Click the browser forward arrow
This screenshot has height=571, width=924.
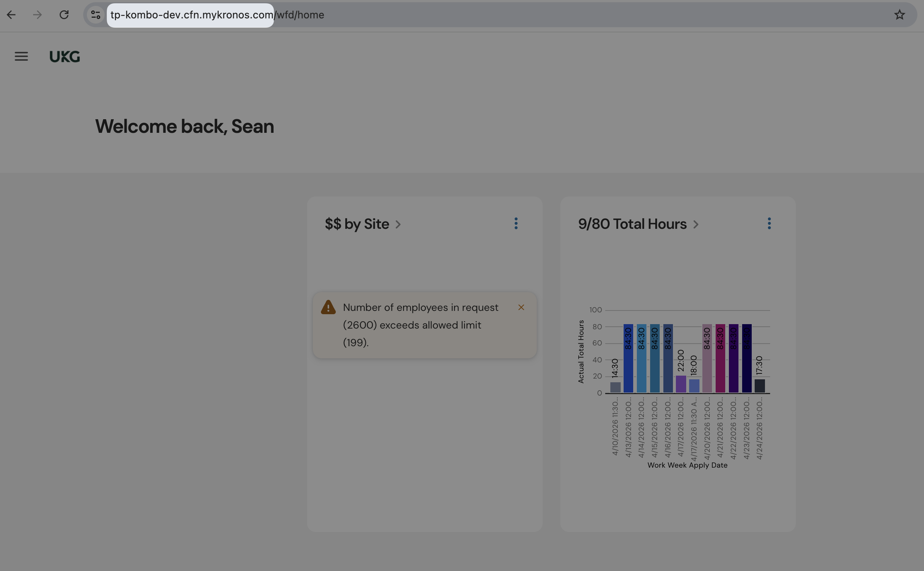click(38, 15)
